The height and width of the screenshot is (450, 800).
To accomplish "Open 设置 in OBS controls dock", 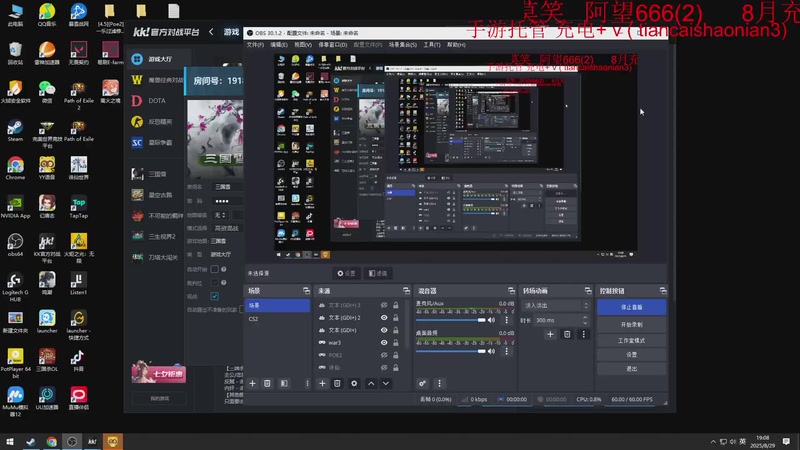I will (632, 354).
